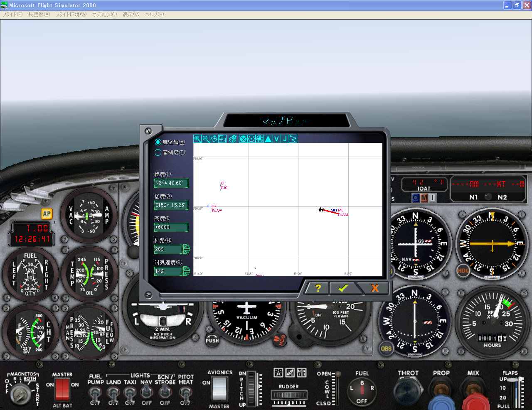Toggle the hexagon VOR display icon
The height and width of the screenshot is (410, 532).
pos(251,139)
